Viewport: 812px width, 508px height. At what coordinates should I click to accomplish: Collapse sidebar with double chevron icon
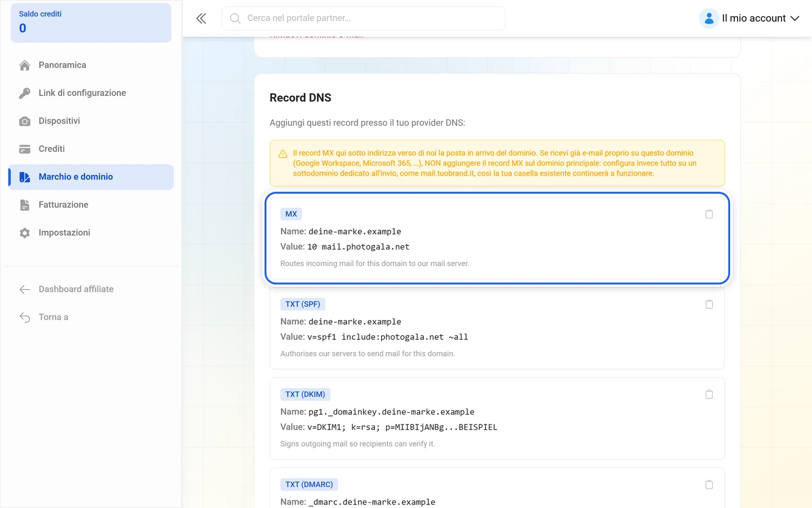point(201,19)
